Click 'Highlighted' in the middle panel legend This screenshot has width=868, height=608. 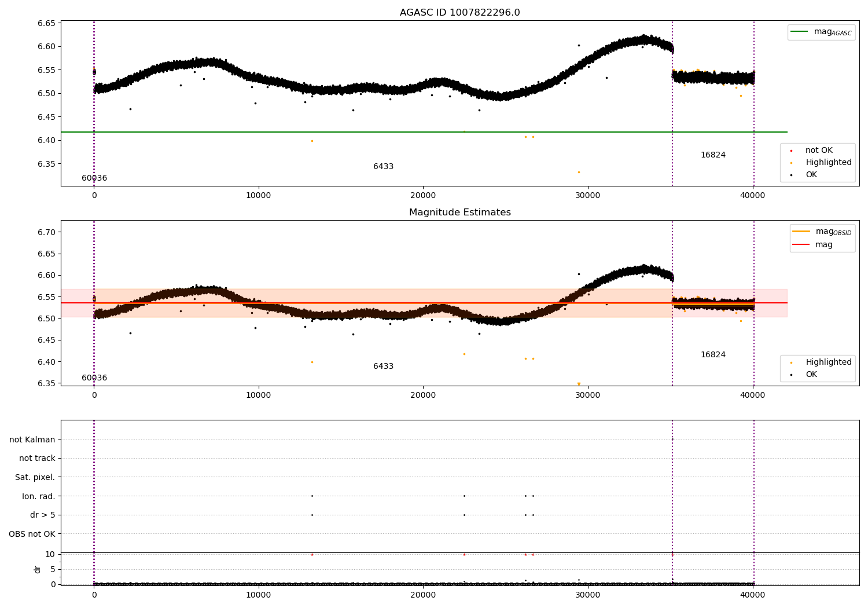tap(829, 362)
